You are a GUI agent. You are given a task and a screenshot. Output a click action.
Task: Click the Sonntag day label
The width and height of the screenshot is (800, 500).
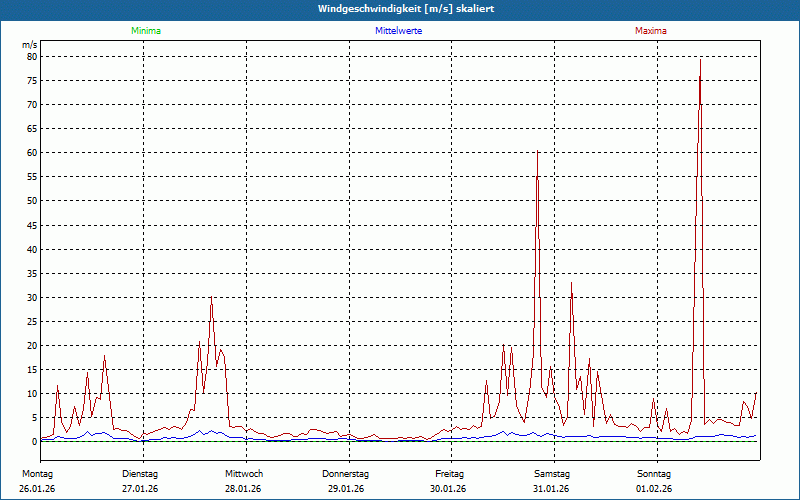click(654, 473)
